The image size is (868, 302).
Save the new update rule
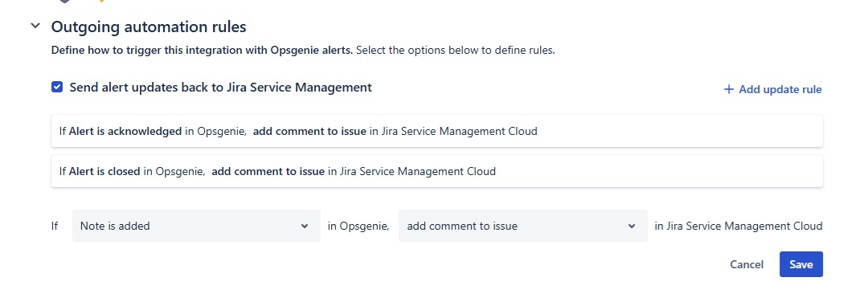(801, 264)
